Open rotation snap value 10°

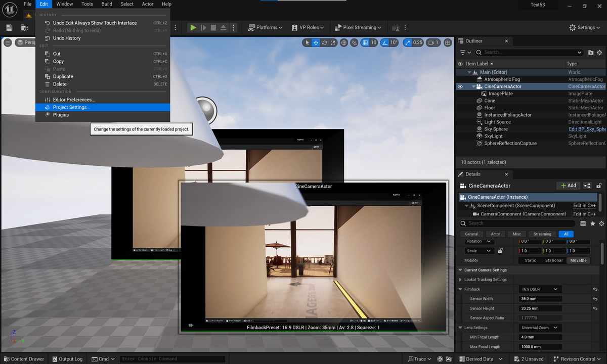pyautogui.click(x=394, y=43)
